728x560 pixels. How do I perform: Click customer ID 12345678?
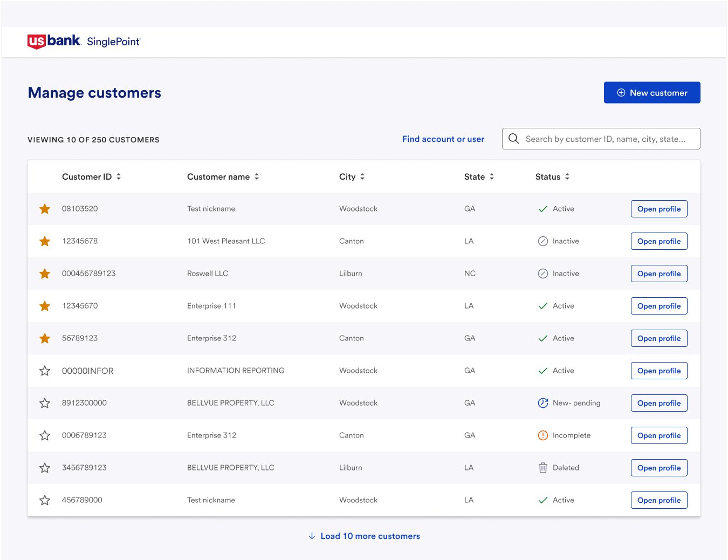click(80, 241)
